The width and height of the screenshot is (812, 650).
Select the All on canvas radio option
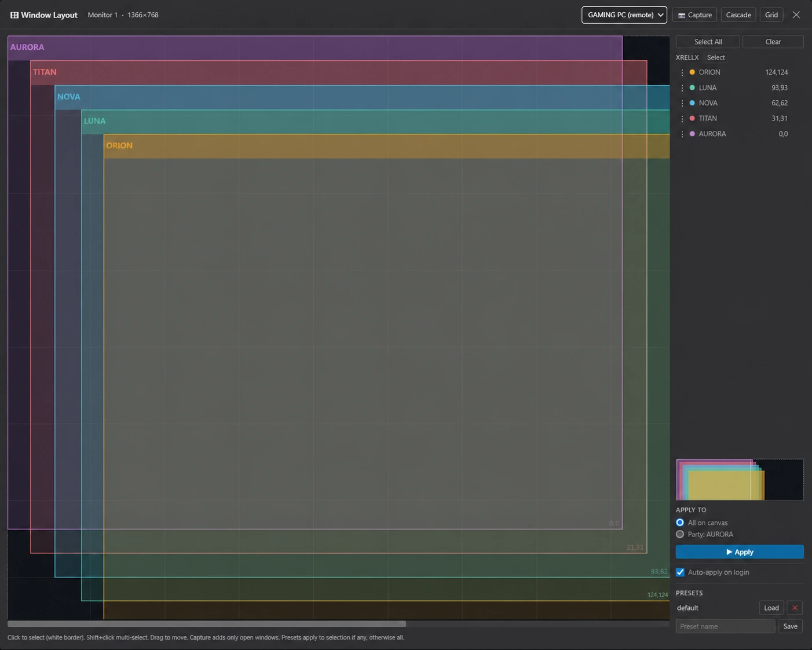[x=680, y=523]
